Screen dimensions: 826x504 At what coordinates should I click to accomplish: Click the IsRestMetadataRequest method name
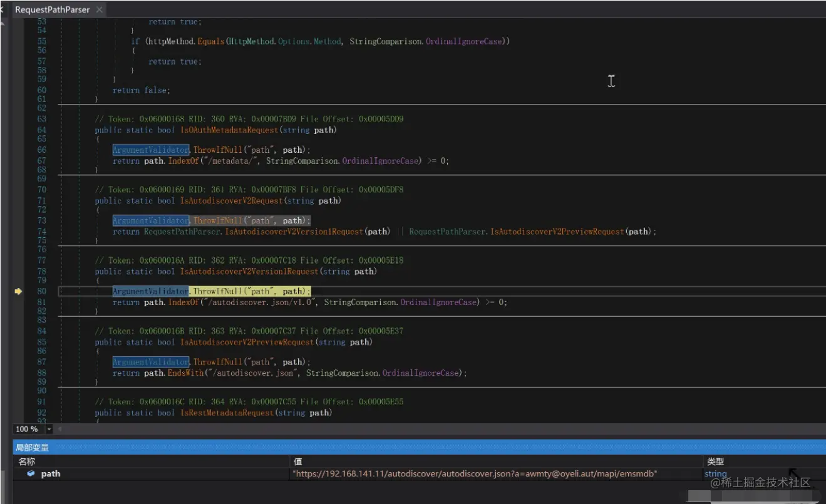[x=227, y=413]
